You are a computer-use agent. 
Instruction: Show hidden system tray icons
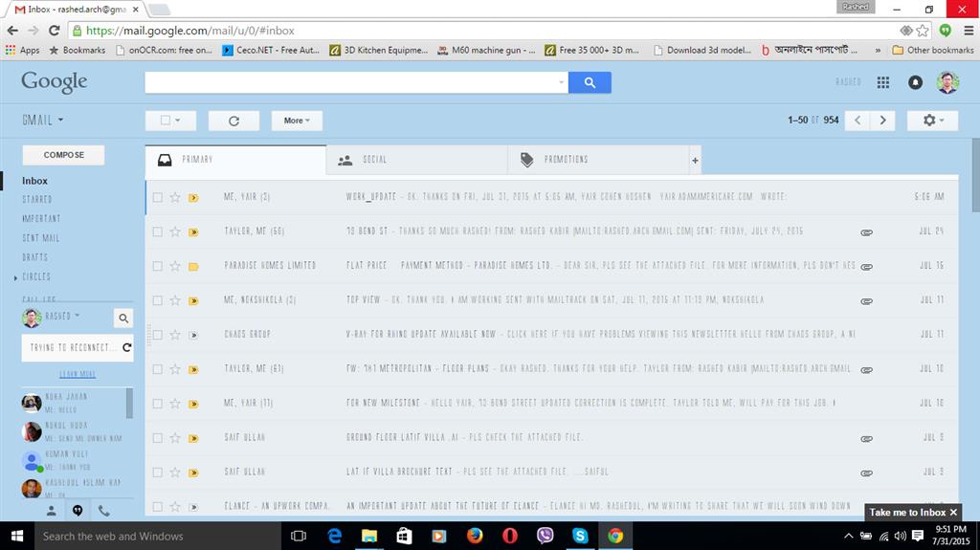point(848,536)
